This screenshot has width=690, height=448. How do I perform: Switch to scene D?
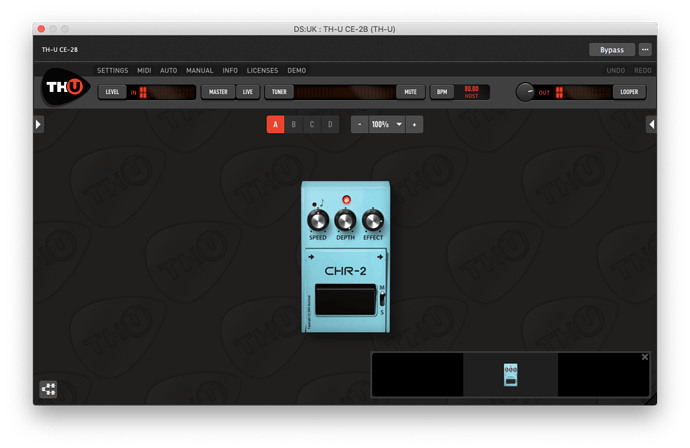pos(330,125)
